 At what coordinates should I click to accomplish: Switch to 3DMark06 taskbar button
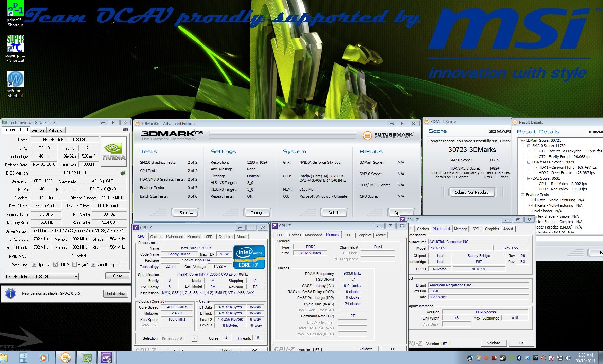[x=66, y=358]
